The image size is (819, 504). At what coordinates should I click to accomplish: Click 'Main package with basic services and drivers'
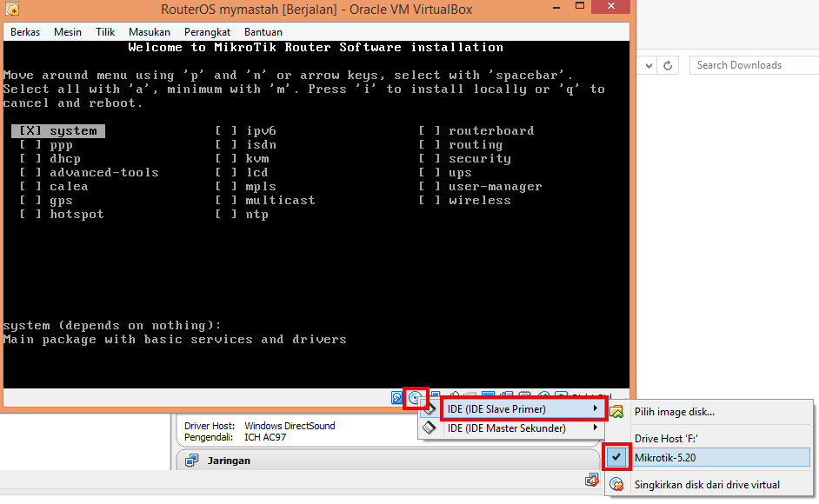pyautogui.click(x=175, y=340)
